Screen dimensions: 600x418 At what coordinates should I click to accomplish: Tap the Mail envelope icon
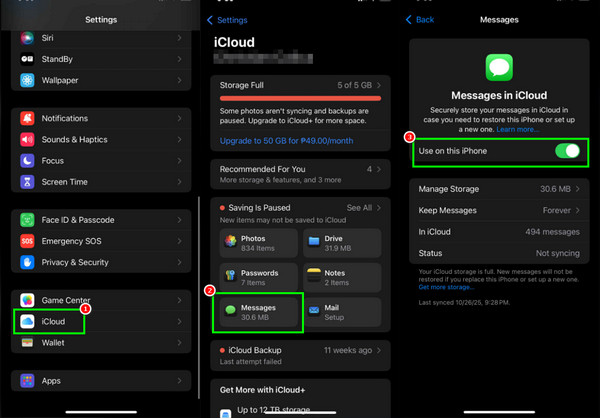[314, 310]
